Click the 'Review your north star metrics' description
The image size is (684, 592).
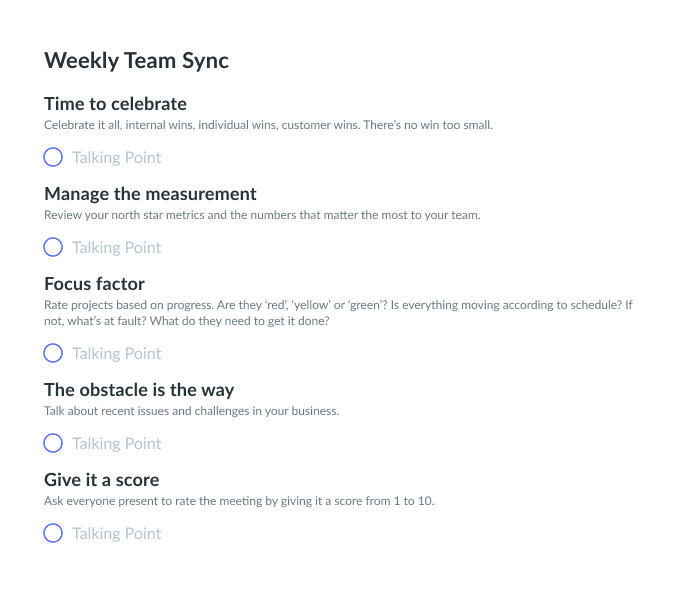pyautogui.click(x=262, y=215)
